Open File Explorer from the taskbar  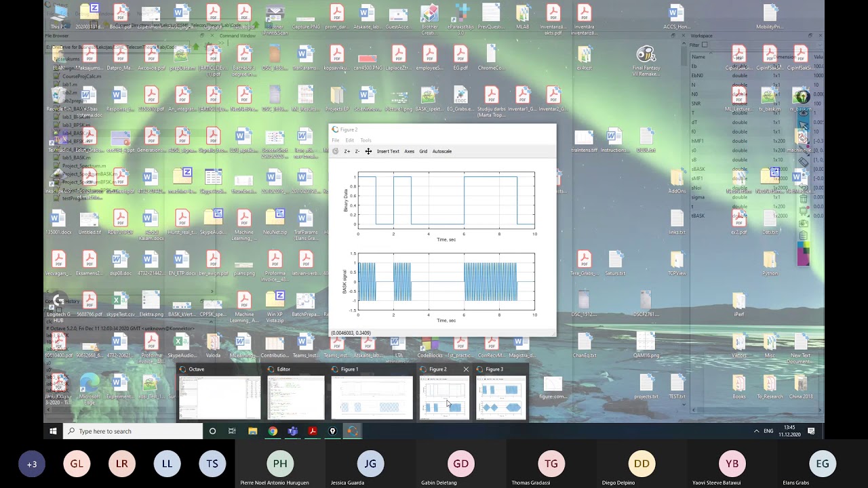pyautogui.click(x=252, y=431)
